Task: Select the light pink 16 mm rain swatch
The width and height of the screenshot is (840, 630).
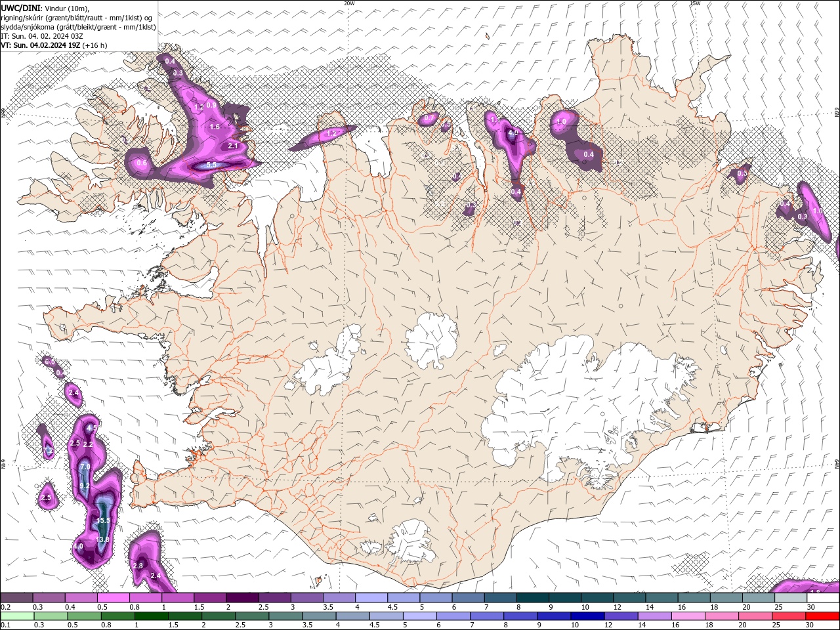Action: click(688, 616)
